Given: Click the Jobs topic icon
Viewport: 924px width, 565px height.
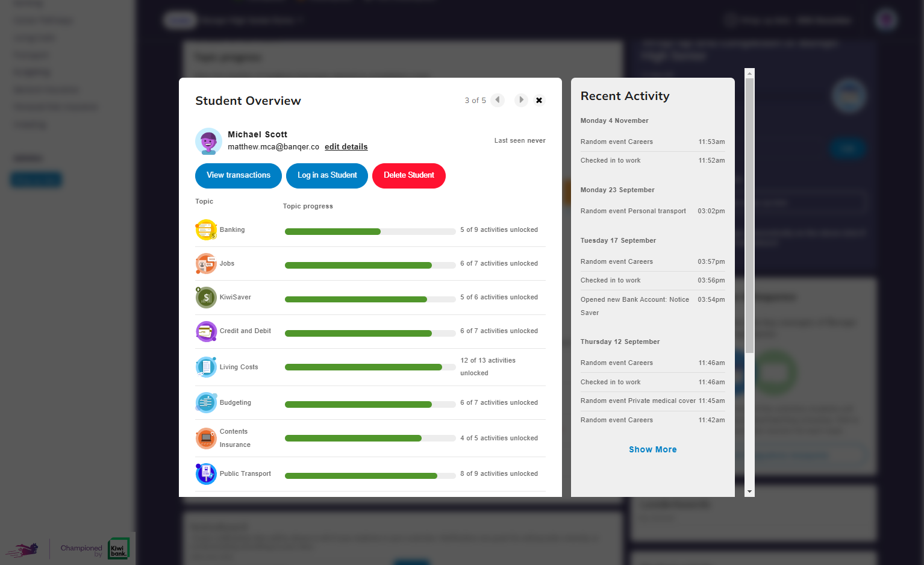Looking at the screenshot, I should (206, 264).
